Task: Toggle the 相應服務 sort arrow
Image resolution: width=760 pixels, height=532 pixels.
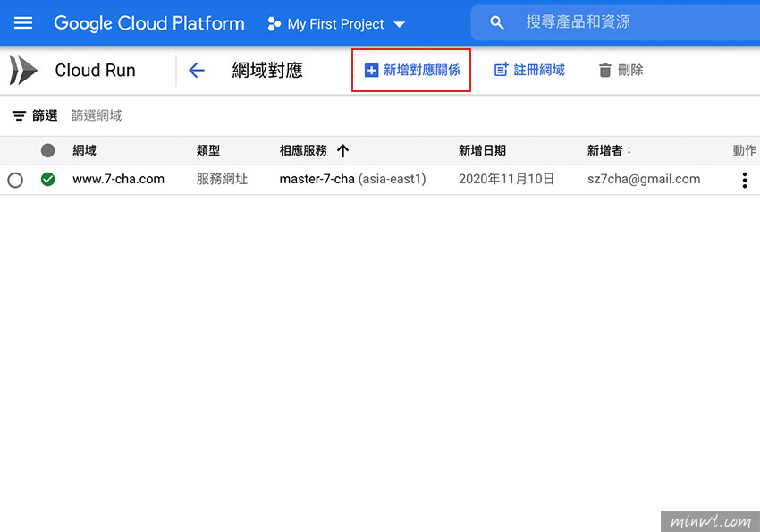Action: (342, 151)
